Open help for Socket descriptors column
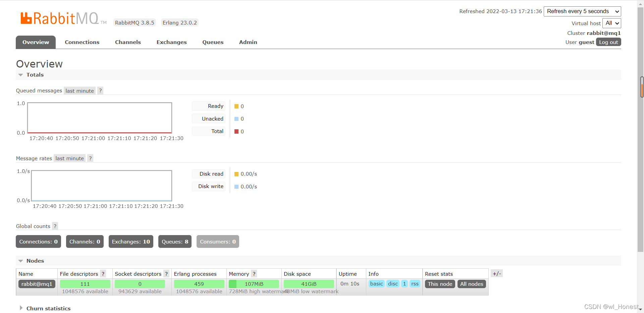This screenshot has width=644, height=313. (166, 274)
